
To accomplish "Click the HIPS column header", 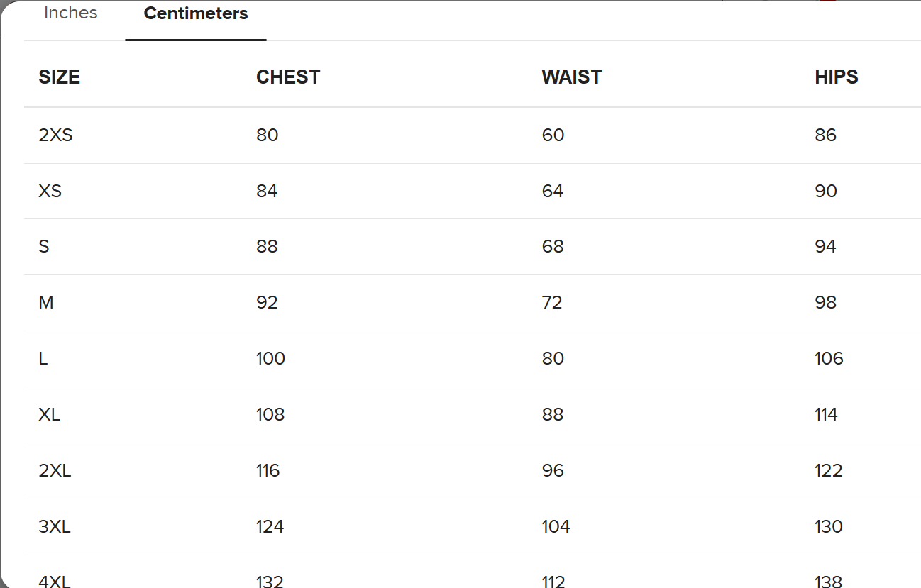I will click(x=836, y=77).
